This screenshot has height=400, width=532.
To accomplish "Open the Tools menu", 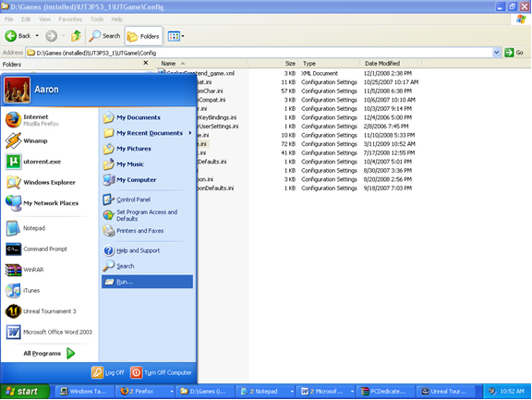I will [x=97, y=19].
